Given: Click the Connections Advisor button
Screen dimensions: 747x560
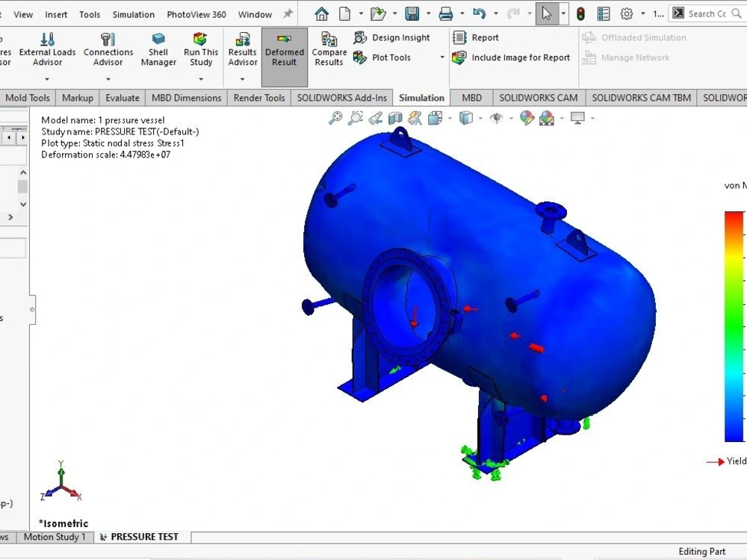Looking at the screenshot, I should (x=108, y=47).
